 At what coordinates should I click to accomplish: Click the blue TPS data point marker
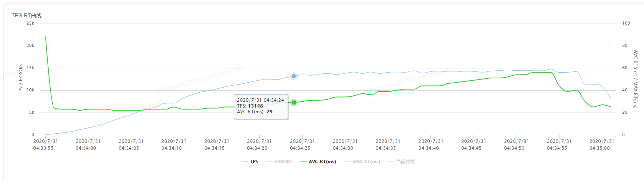pos(294,76)
